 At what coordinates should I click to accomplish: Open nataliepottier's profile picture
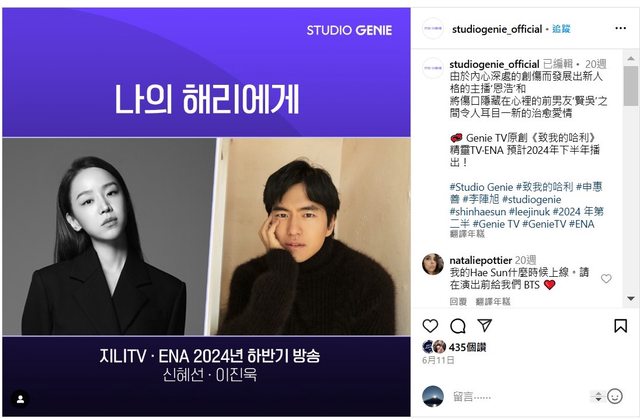tap(433, 264)
